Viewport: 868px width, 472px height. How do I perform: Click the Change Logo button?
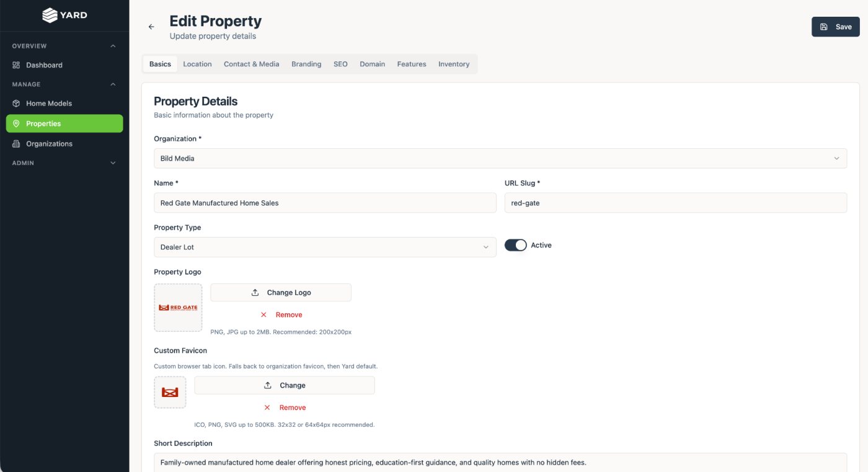[281, 293]
